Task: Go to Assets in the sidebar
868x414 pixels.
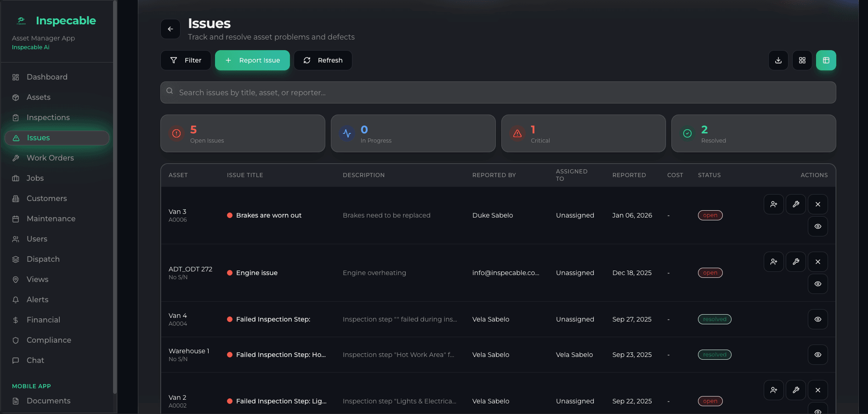Action: [x=57, y=98]
